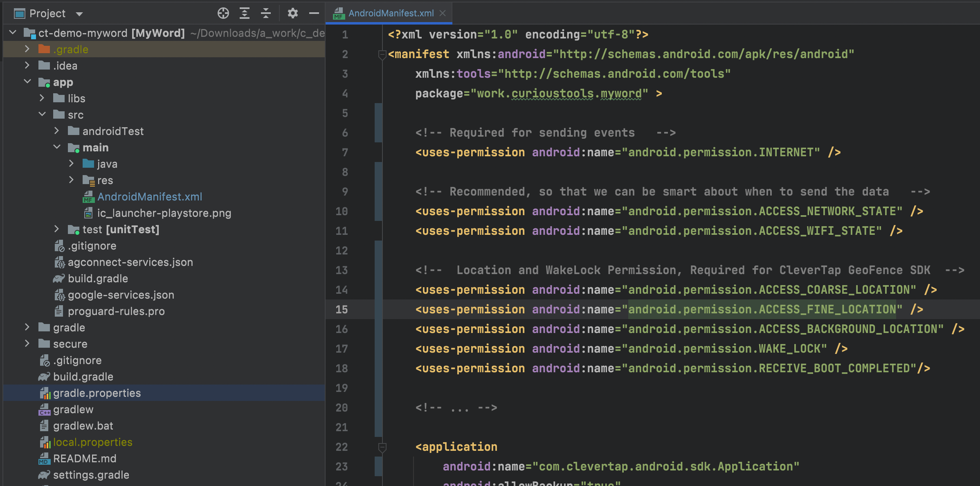Click the ACCESS_NETWORK_STATE permission line

[x=669, y=211]
